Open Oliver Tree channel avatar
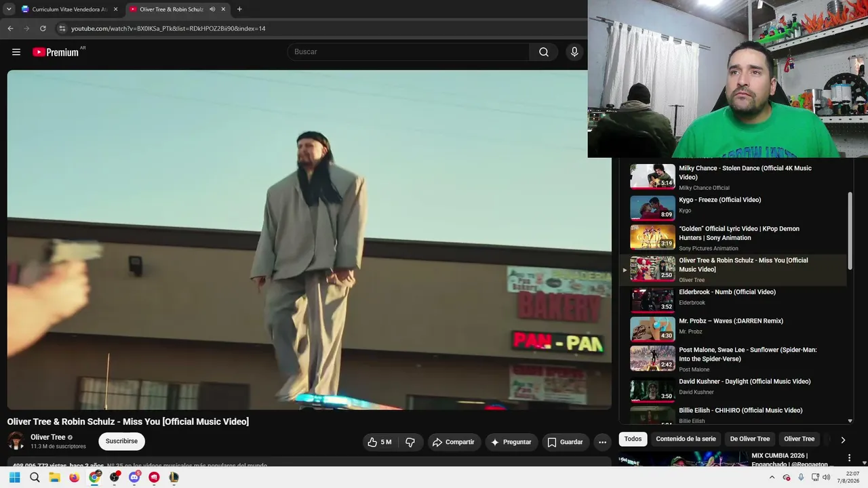 coord(16,441)
